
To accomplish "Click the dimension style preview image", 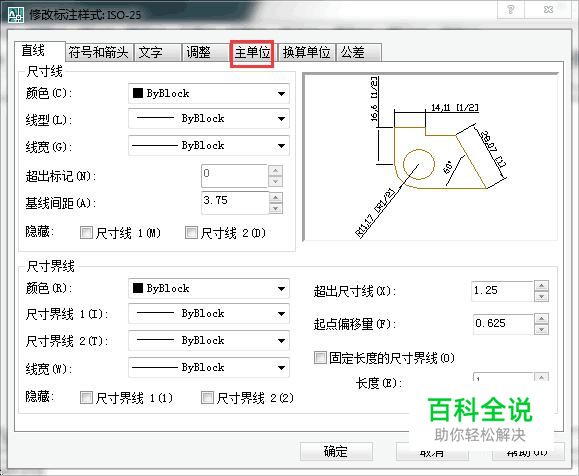I will tap(430, 157).
